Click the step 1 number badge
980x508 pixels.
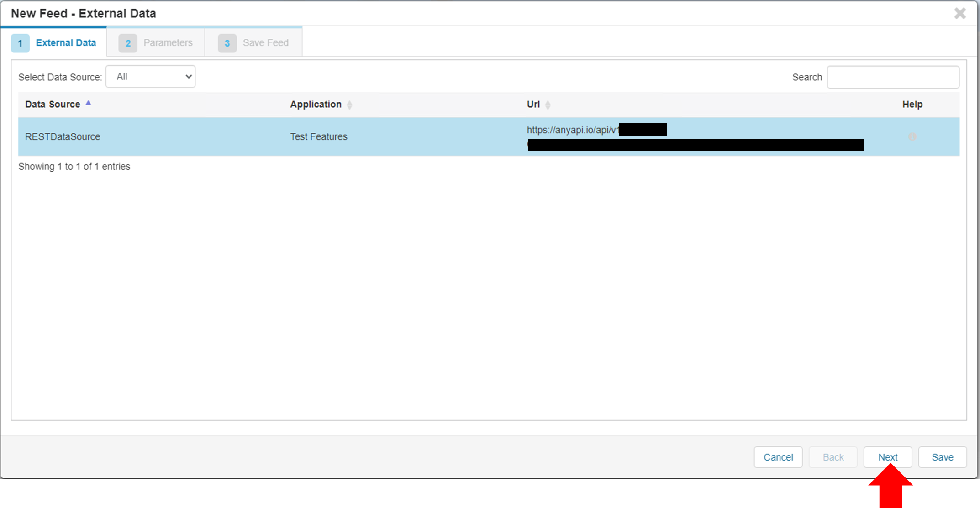(x=20, y=43)
